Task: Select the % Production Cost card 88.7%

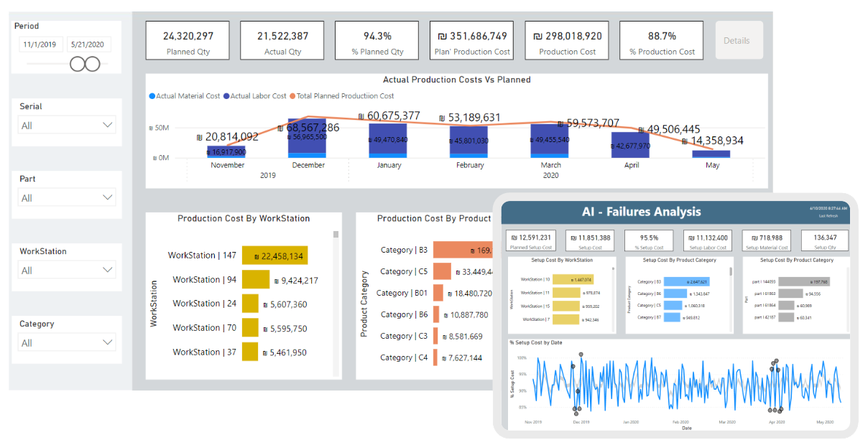Action: [x=662, y=41]
